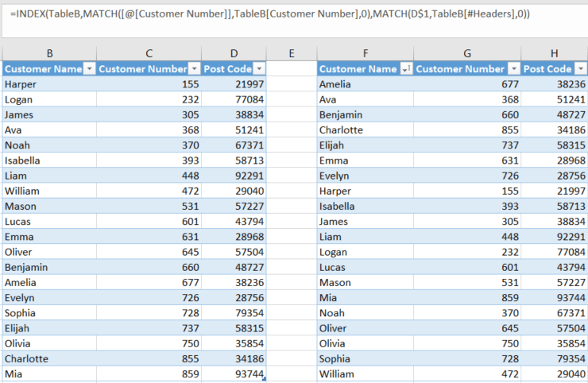Select column D header

(234, 54)
